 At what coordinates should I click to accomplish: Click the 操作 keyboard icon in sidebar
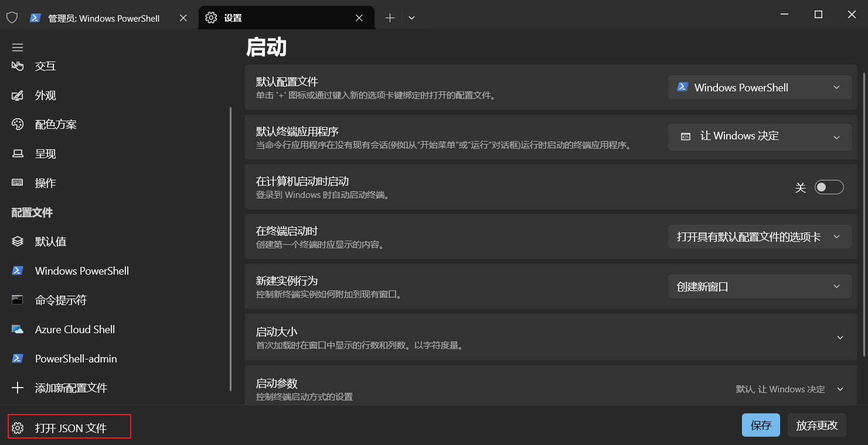(18, 183)
